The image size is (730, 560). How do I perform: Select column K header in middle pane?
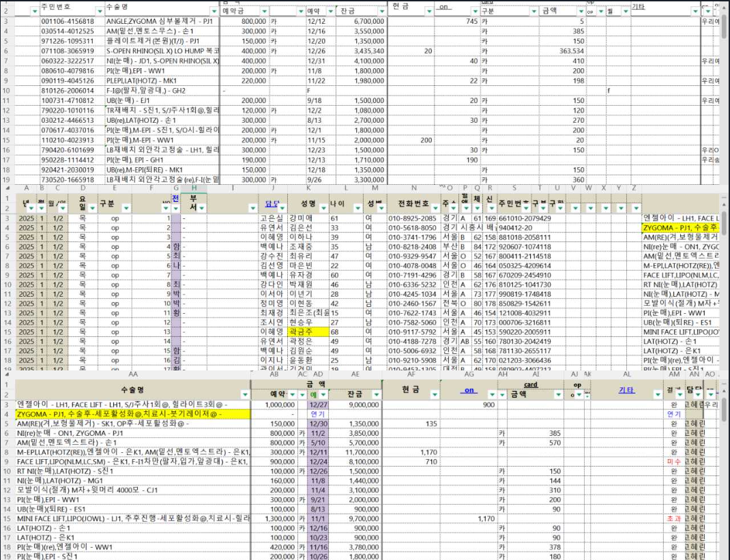click(308, 188)
